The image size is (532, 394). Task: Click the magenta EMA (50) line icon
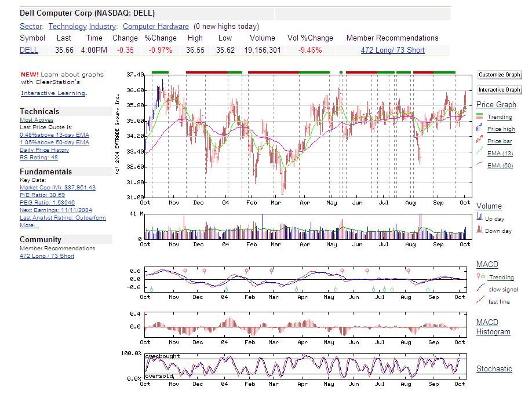coord(479,164)
